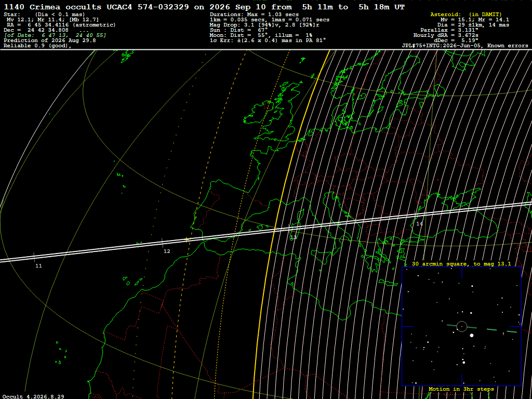Image resolution: width=532 pixels, height=399 pixels.
Task: Click the event title '1140 Crimea occults UCAC4 574-032329'
Action: [96, 7]
